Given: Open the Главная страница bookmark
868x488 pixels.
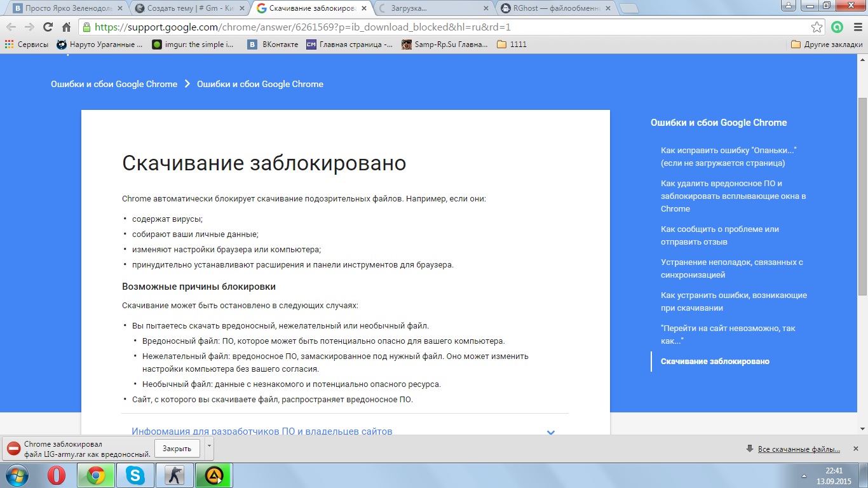Looking at the screenshot, I should (349, 44).
